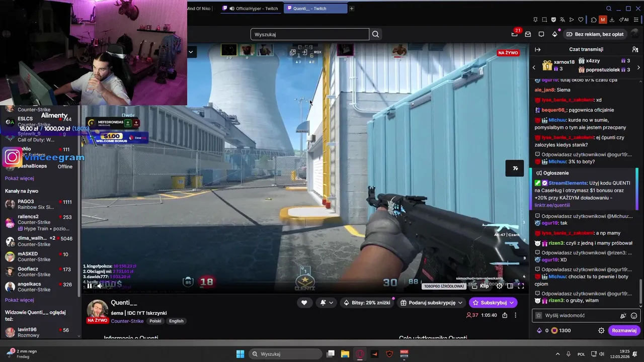Open the bookmarks heart icon in toolbar
Viewport: 644px width, 362px height.
[581, 20]
